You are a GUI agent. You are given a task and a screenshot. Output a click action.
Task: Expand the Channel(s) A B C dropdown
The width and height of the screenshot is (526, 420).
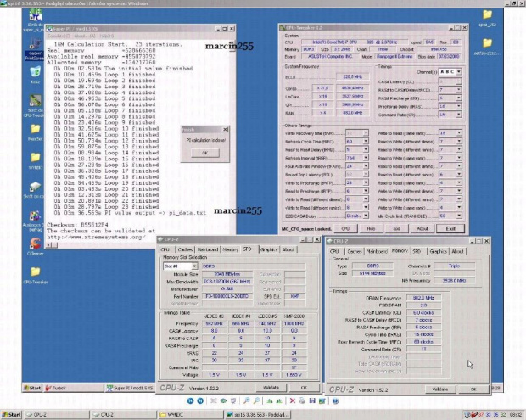pos(459,72)
